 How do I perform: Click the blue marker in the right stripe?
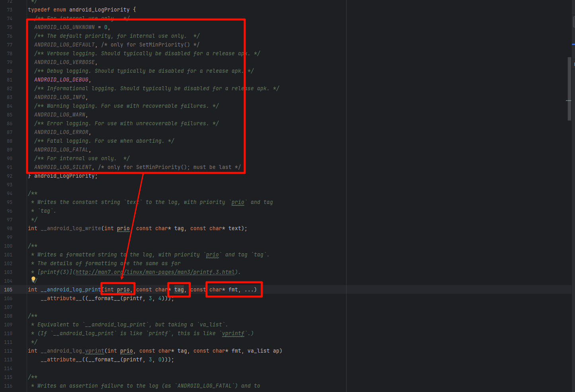(x=573, y=44)
